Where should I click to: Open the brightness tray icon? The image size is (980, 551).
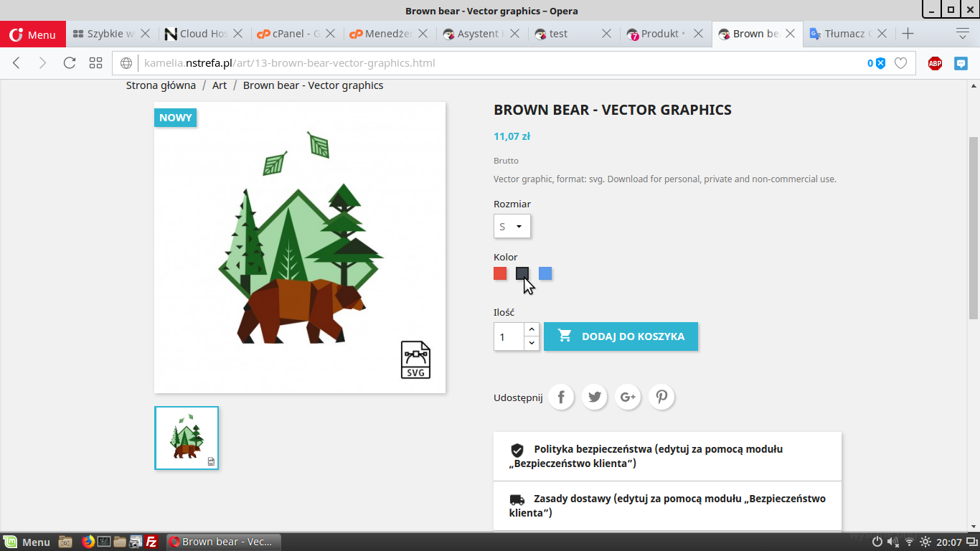coord(925,542)
